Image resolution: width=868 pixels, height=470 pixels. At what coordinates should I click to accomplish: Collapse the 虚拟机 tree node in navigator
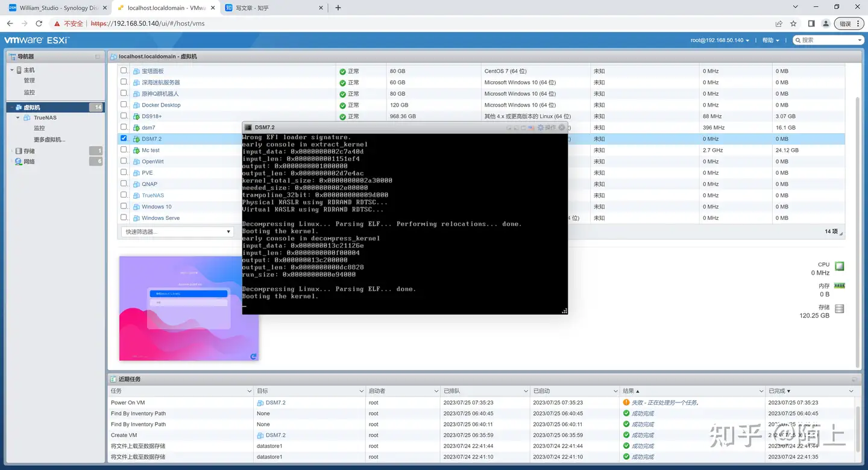[11, 107]
